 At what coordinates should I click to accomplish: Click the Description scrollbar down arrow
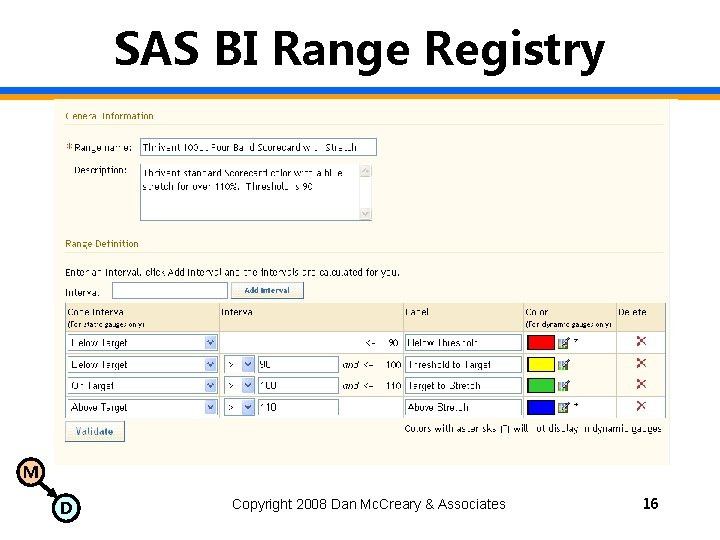click(366, 214)
